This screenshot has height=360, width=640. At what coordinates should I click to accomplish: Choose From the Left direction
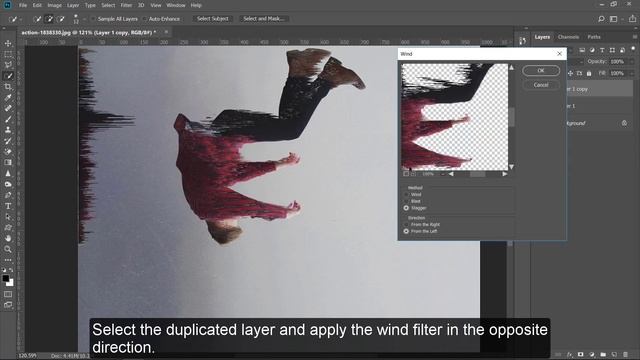[406, 231]
